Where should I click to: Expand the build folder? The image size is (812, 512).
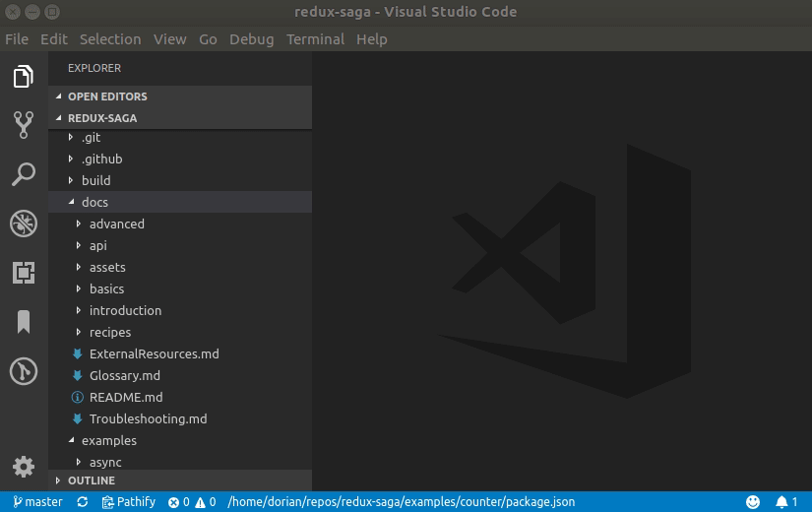click(180, 181)
